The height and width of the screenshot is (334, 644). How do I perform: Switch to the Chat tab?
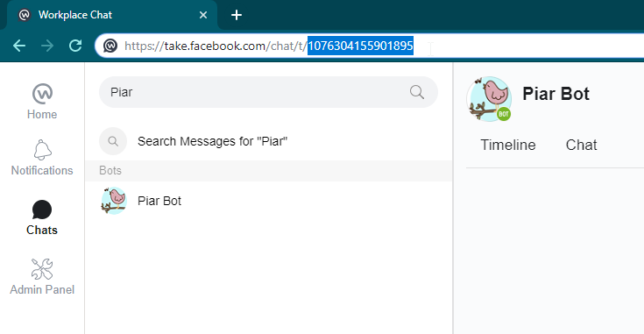coord(581,145)
